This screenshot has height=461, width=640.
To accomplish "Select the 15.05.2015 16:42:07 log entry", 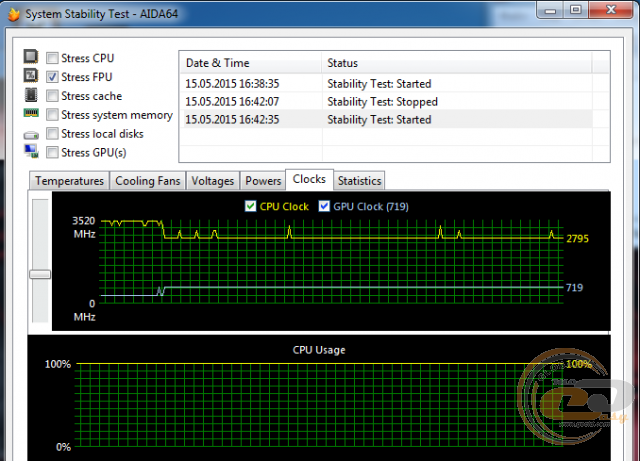I will coord(386,102).
